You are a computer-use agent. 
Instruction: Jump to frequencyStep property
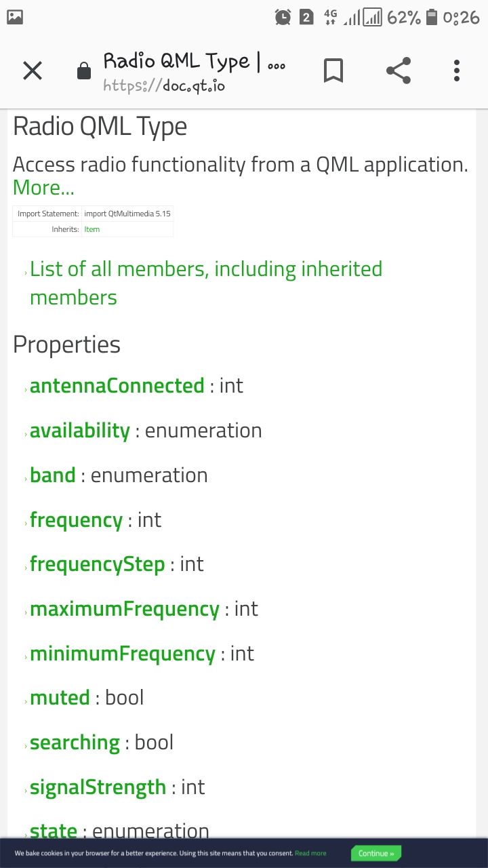coord(97,564)
